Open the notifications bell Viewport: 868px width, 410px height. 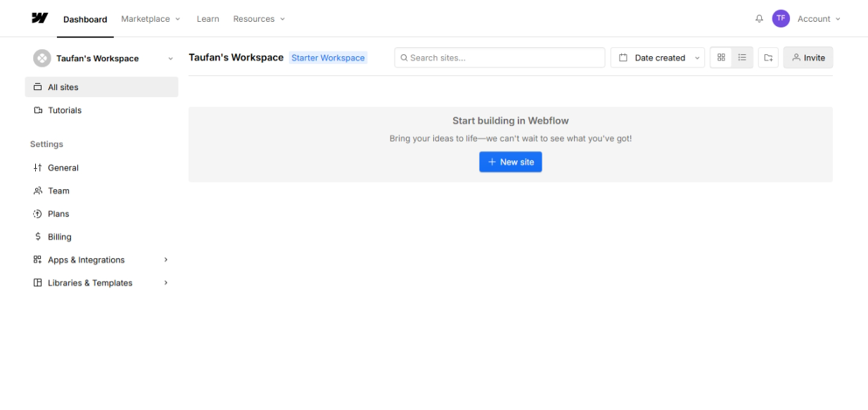tap(759, 19)
